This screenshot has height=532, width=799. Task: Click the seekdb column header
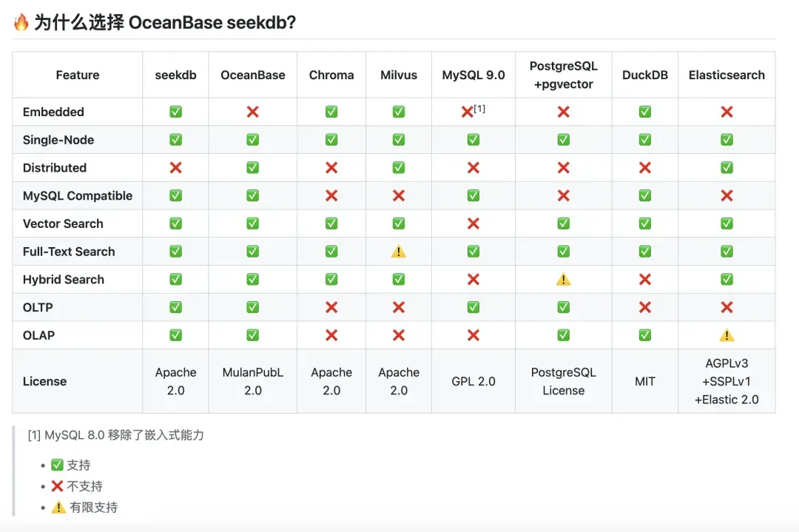(176, 75)
